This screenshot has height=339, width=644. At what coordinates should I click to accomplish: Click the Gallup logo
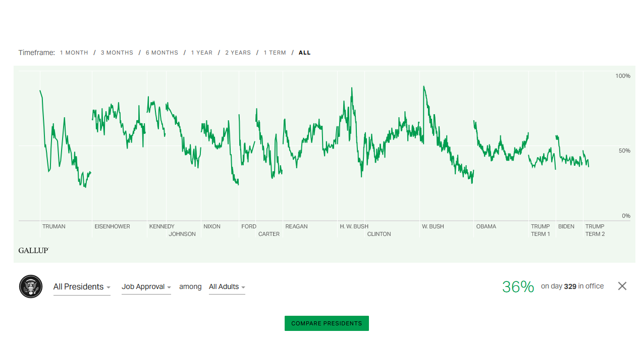[x=33, y=251]
